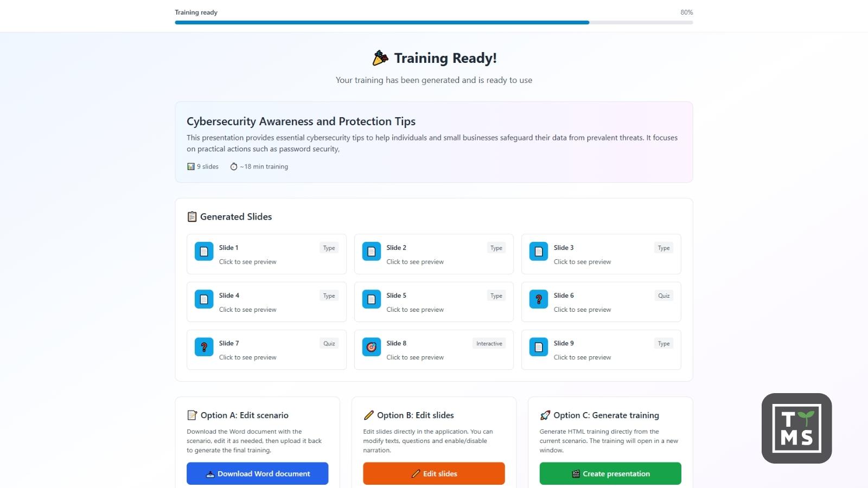The width and height of the screenshot is (868, 488).
Task: Click the Slide 5 document icon
Action: pos(372,299)
